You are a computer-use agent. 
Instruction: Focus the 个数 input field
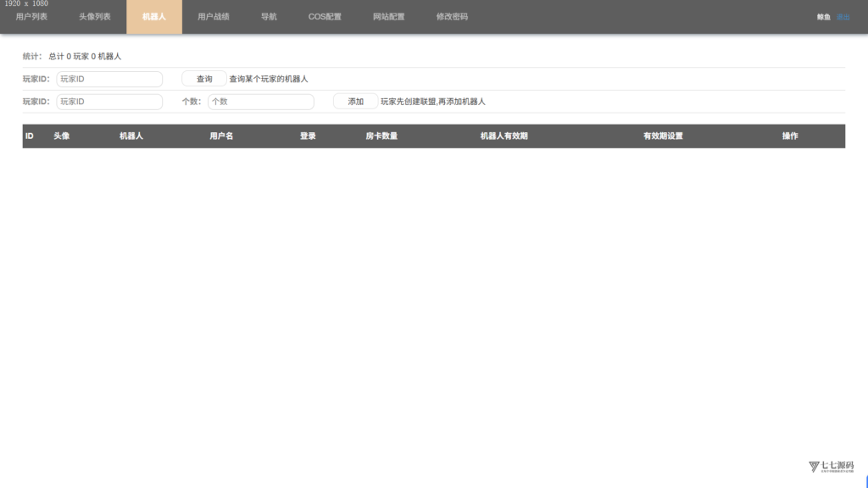(x=261, y=102)
